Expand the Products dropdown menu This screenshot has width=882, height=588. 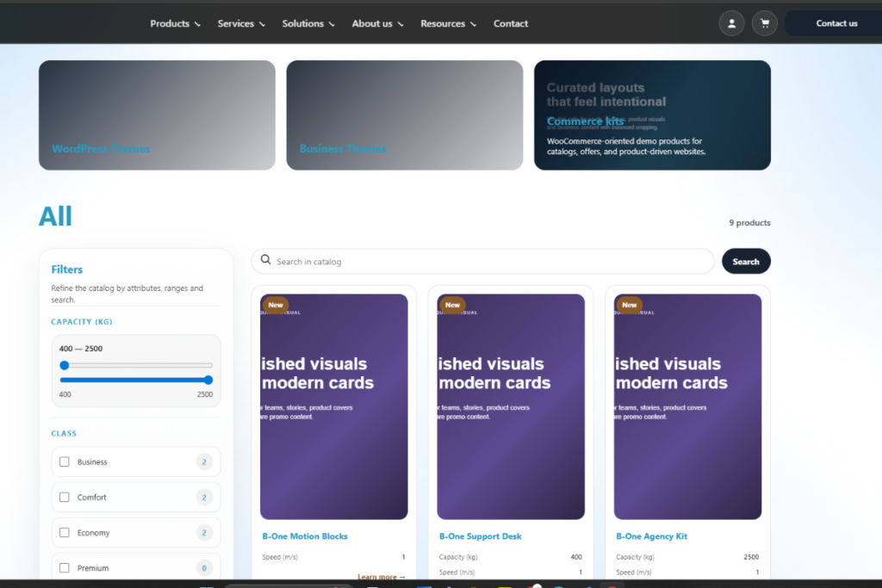(175, 23)
